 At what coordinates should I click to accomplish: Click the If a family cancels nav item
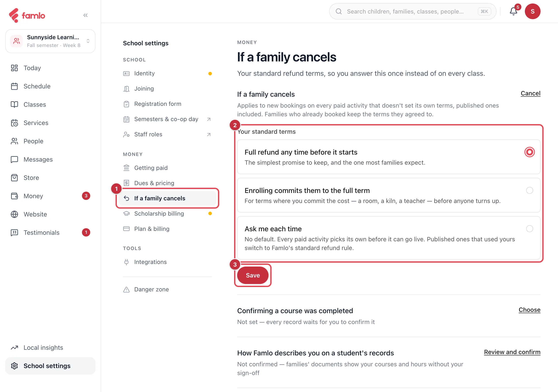pos(167,198)
